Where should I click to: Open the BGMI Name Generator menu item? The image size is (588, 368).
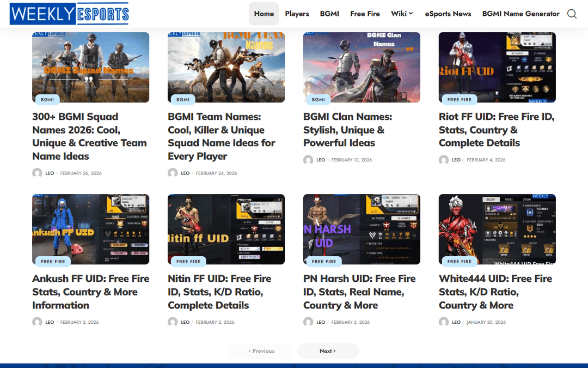click(x=520, y=14)
